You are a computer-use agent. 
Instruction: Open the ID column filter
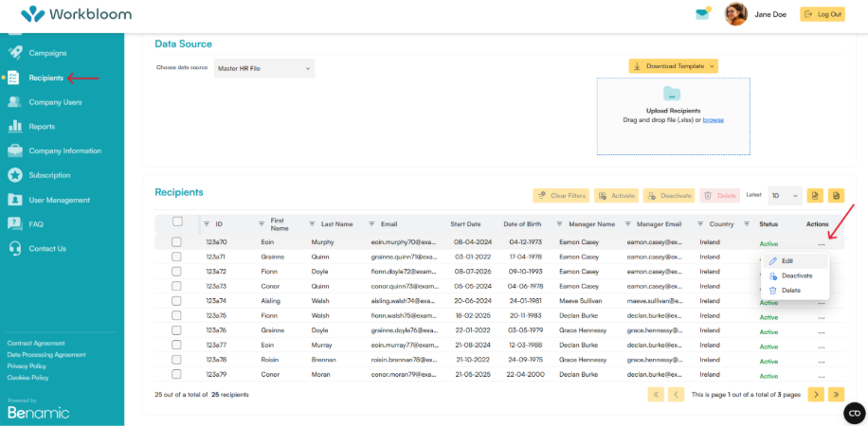(207, 224)
